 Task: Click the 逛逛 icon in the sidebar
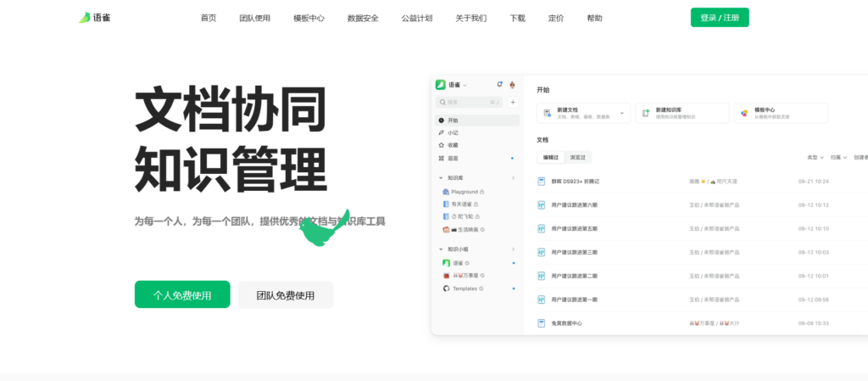[441, 159]
